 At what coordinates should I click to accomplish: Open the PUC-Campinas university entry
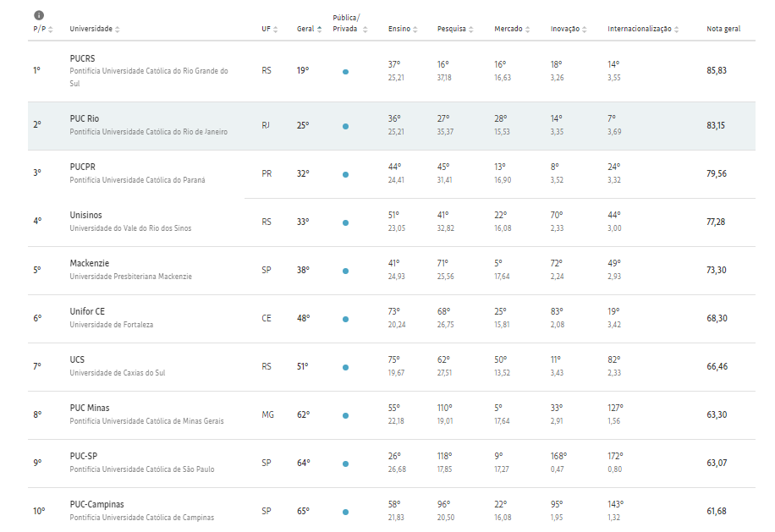[x=96, y=504]
